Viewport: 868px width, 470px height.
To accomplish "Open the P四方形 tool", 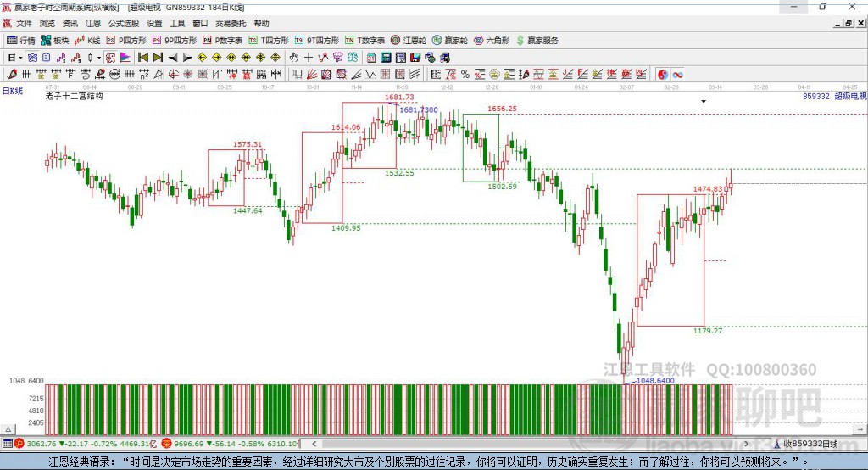I will [x=126, y=40].
